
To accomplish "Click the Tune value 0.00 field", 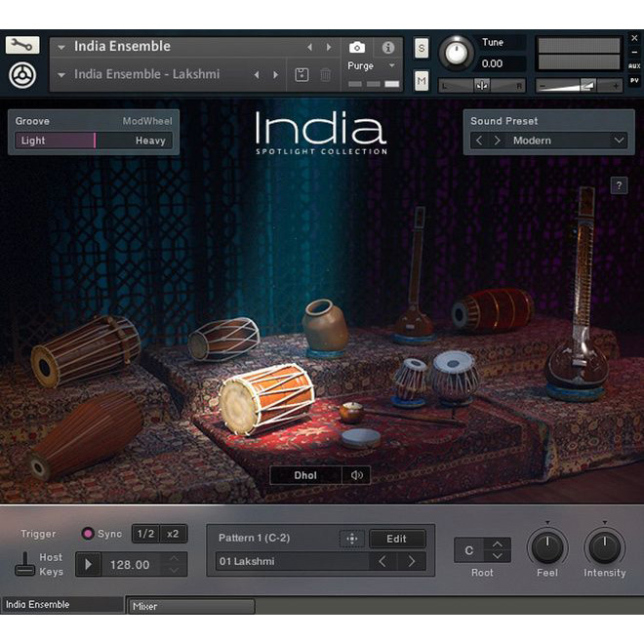I will [x=503, y=63].
